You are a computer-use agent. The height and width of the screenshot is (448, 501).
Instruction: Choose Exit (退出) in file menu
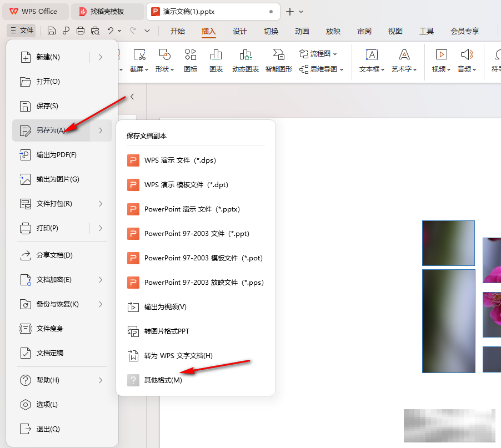pyautogui.click(x=62, y=429)
